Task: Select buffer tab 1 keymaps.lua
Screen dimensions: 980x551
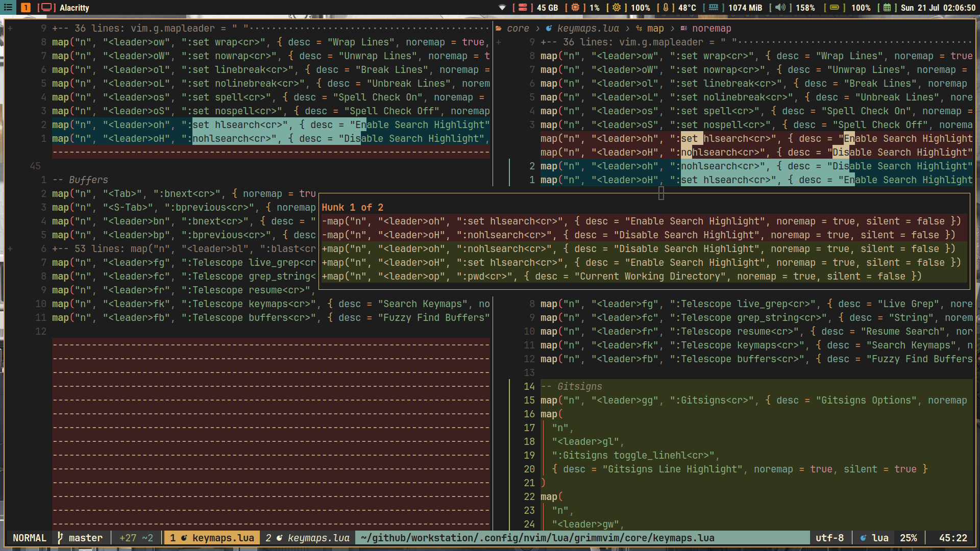Action: tap(212, 538)
